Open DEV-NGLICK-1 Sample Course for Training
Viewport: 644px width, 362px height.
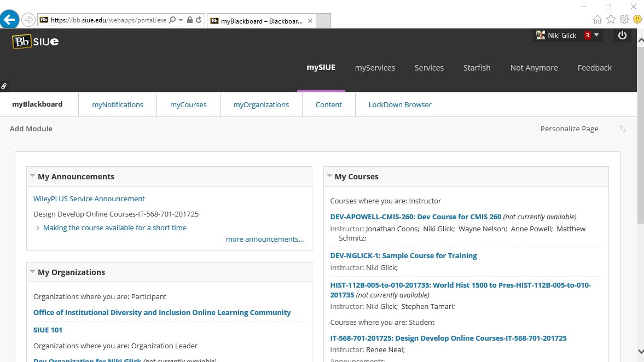pos(403,255)
